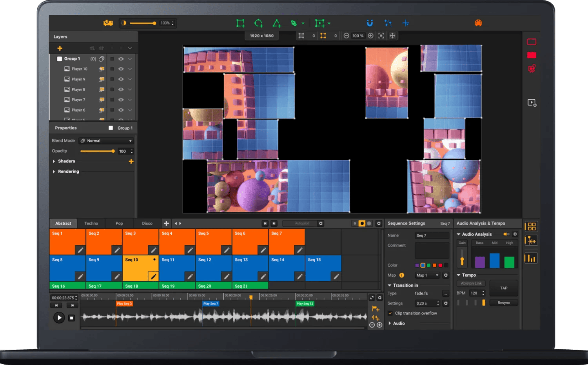Edit Seq 10 with pencil icon
This screenshot has width=588, height=365.
pos(153,276)
